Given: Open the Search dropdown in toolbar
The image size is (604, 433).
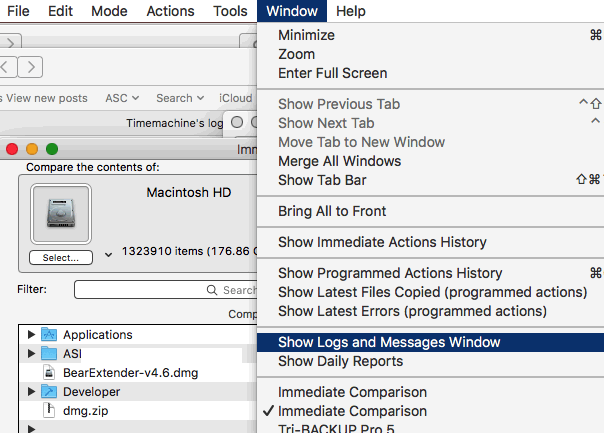Looking at the screenshot, I should click(x=179, y=98).
